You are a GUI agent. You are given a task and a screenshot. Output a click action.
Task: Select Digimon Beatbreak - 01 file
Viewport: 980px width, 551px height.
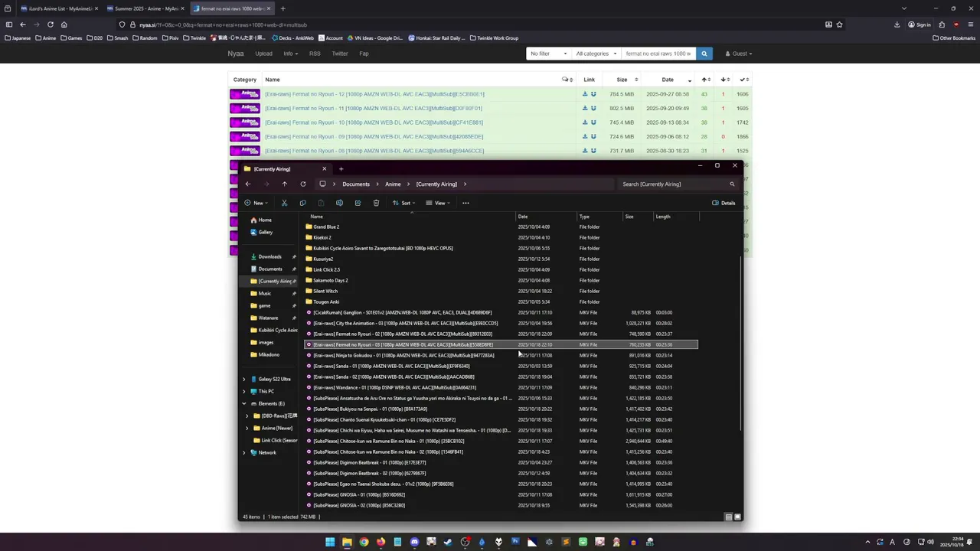click(371, 462)
